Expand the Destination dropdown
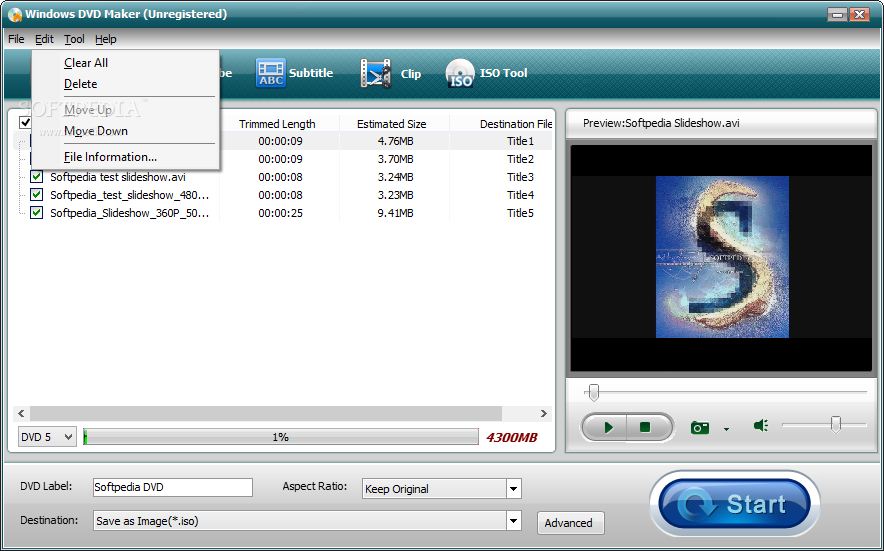The image size is (884, 551). [514, 521]
